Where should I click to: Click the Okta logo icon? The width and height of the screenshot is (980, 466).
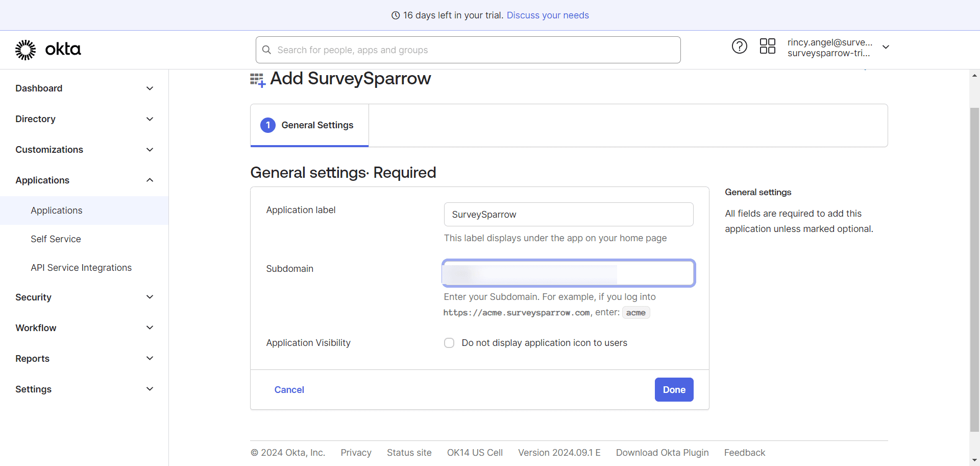pos(26,50)
